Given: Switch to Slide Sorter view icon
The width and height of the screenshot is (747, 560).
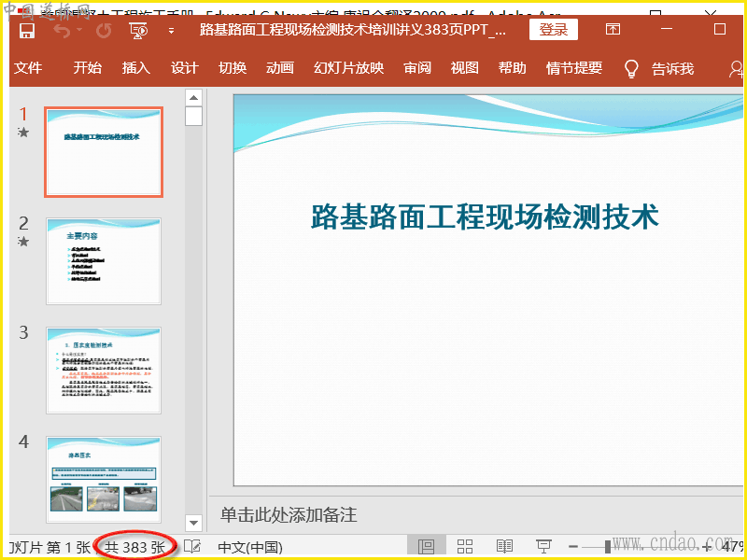Looking at the screenshot, I should coord(465,547).
